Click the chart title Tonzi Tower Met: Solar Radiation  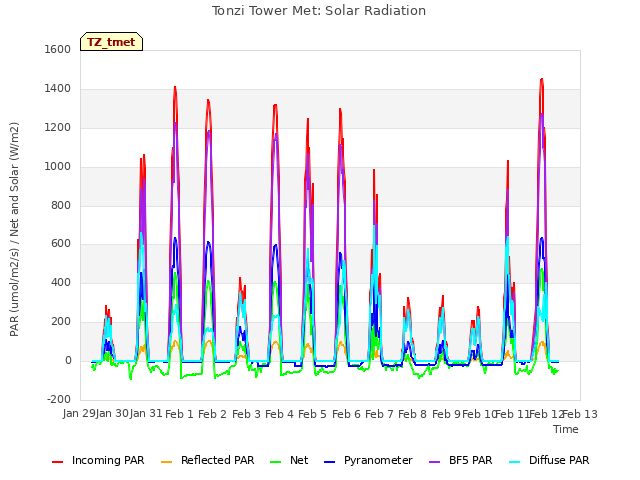coord(319,11)
